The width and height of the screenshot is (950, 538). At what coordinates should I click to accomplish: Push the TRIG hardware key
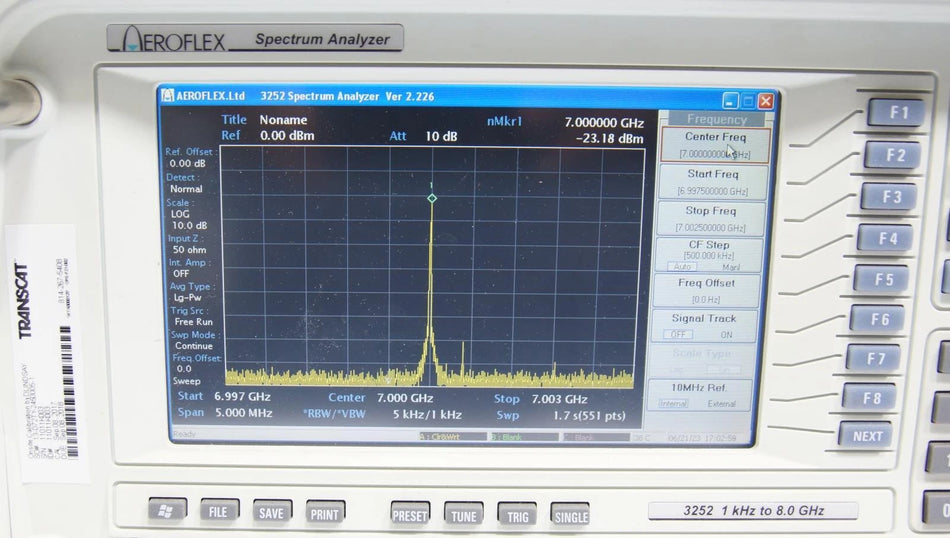(x=517, y=516)
